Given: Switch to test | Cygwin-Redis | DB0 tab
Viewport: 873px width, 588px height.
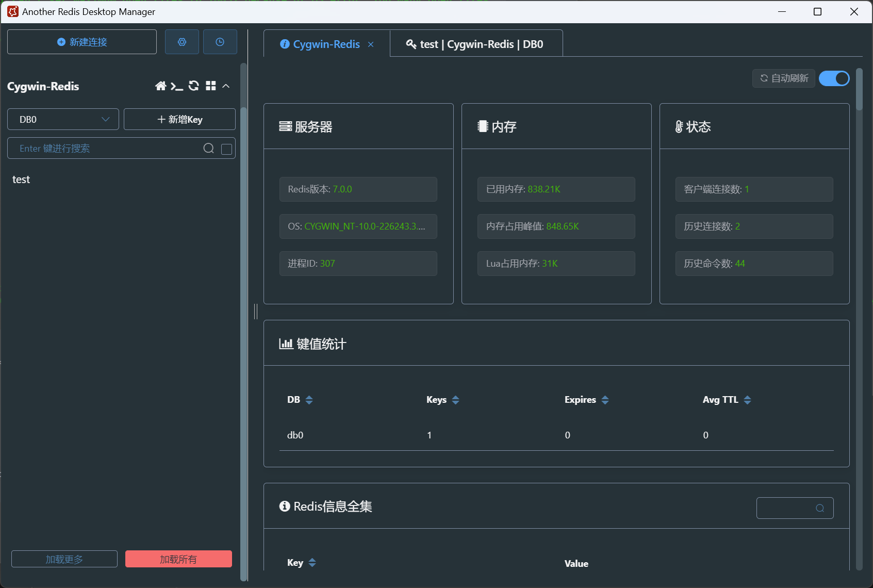Looking at the screenshot, I should pos(476,44).
